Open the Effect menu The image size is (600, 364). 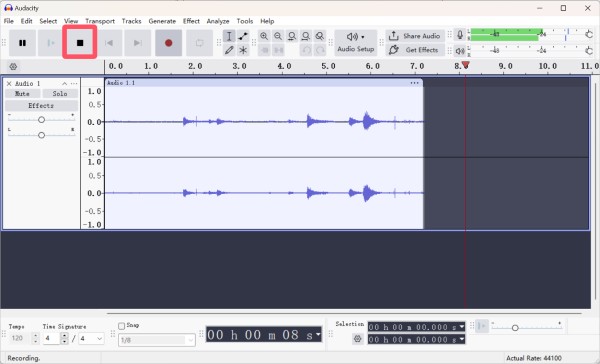pos(191,21)
